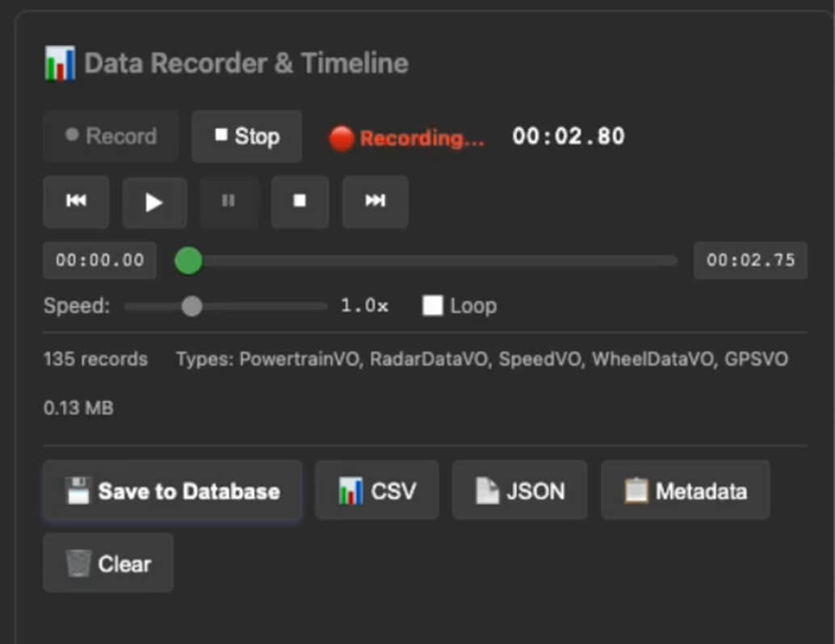Start playback with the play button
The image size is (835, 644).
click(154, 203)
